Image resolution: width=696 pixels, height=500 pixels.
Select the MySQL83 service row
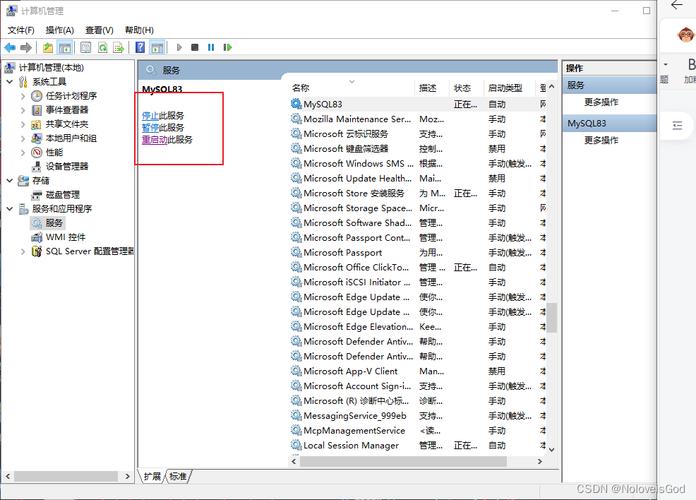click(x=419, y=104)
